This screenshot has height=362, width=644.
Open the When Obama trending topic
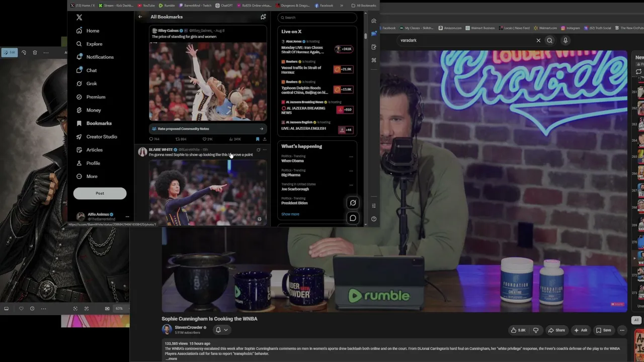point(293,161)
